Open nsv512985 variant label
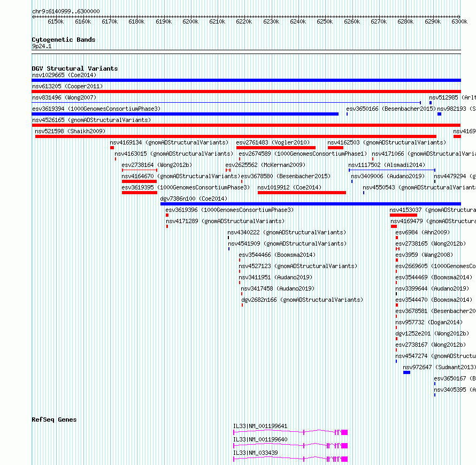The width and height of the screenshot is (476, 465). pos(452,97)
